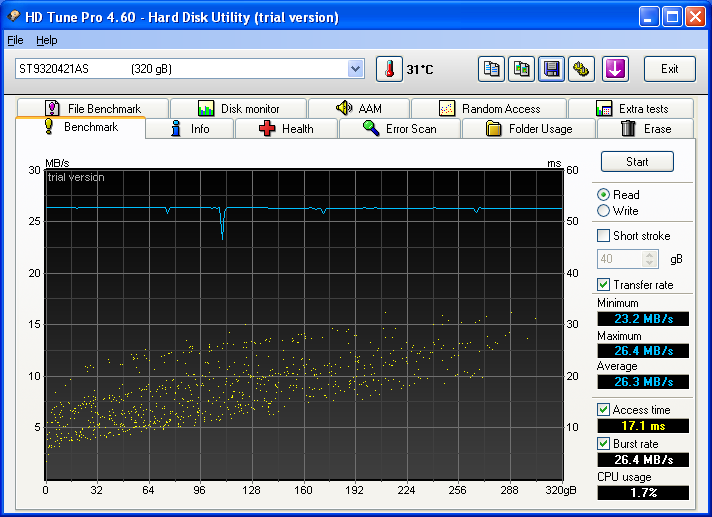The height and width of the screenshot is (517, 712).
Task: Click the copy screenshot to clipboard icon
Action: pos(521,69)
